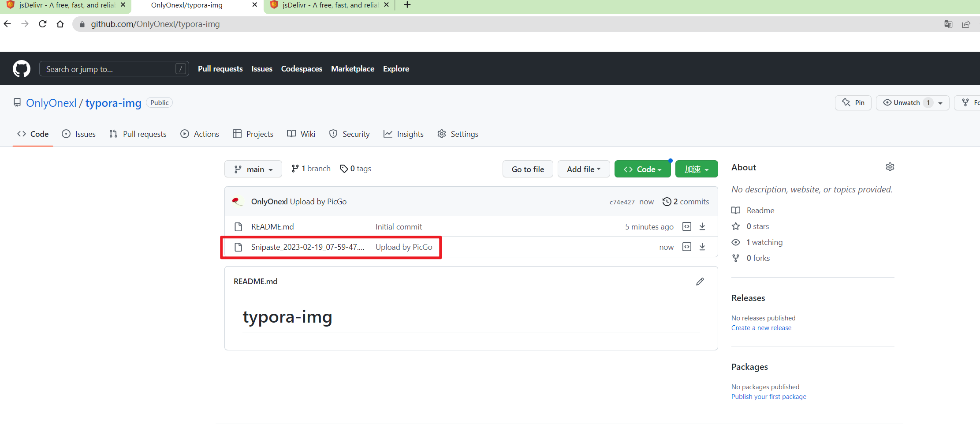Image resolution: width=980 pixels, height=425 pixels.
Task: View 0 forks in About
Action: click(751, 258)
